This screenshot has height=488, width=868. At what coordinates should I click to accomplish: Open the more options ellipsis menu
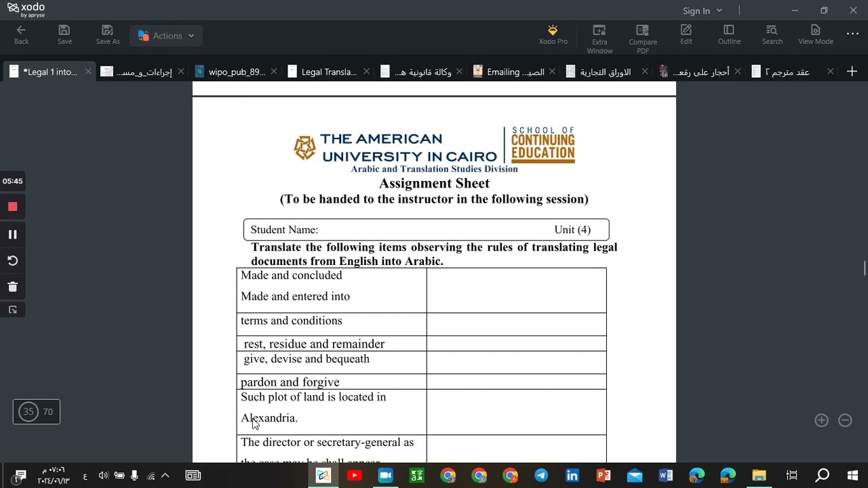tap(852, 34)
